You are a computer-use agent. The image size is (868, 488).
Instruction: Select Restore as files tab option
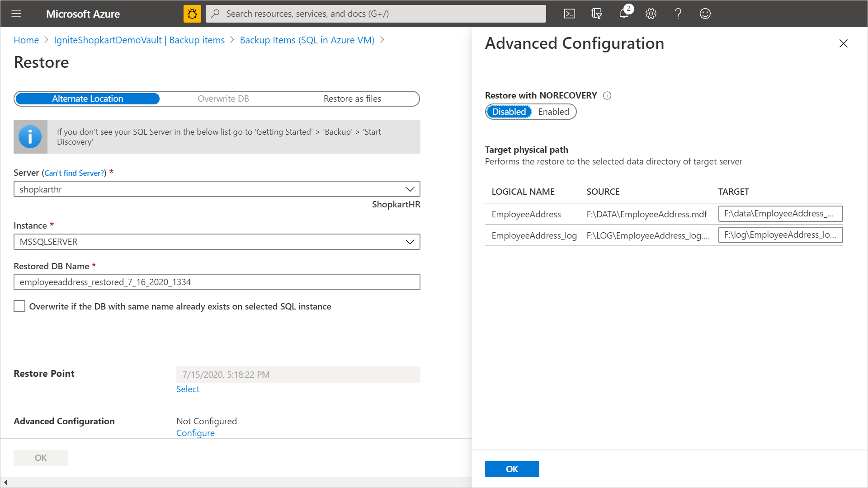click(352, 99)
